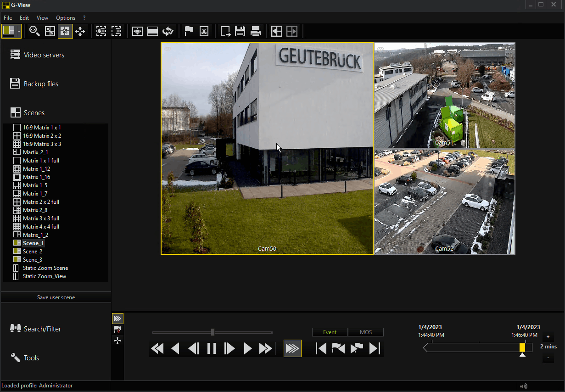Select the Cam50 video viewer
Viewport: 565px width, 392px height.
pos(267,148)
